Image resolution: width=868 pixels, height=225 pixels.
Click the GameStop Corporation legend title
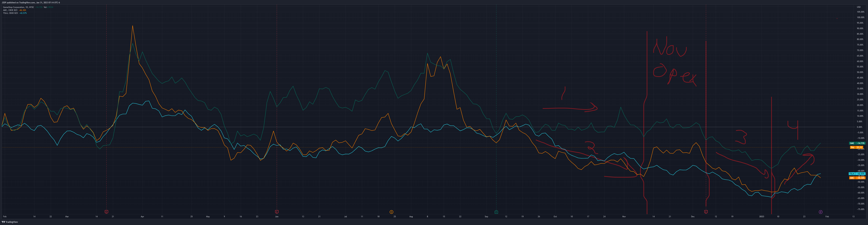[x=18, y=7]
